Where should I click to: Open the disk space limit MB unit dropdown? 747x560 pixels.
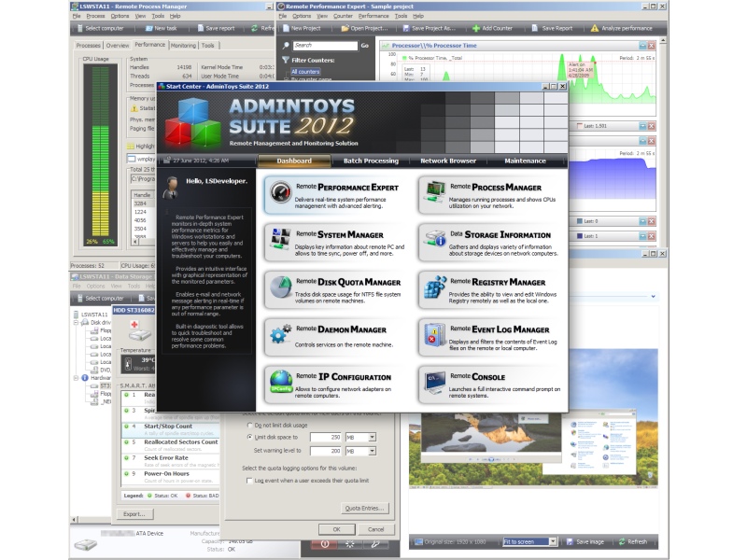372,437
